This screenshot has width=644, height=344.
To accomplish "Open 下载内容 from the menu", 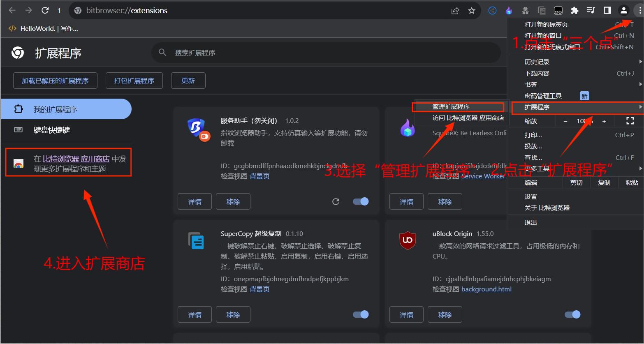I will click(x=576, y=73).
